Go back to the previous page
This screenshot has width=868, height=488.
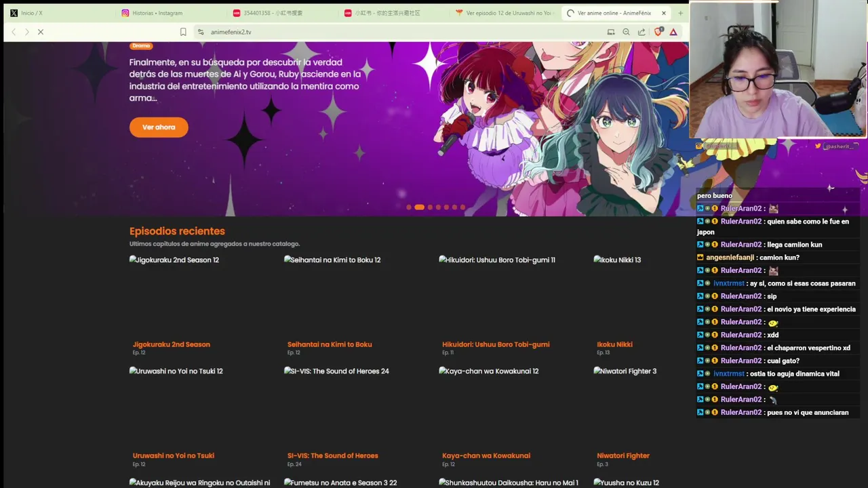click(14, 32)
